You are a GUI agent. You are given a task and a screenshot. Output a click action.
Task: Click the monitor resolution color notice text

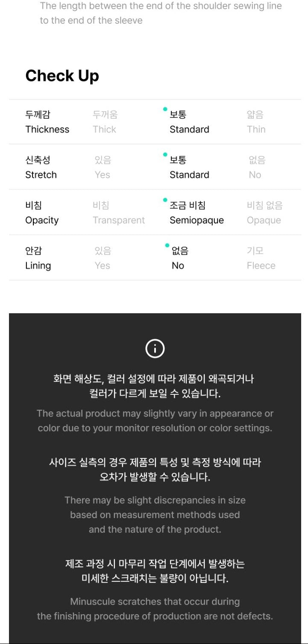pos(155,421)
